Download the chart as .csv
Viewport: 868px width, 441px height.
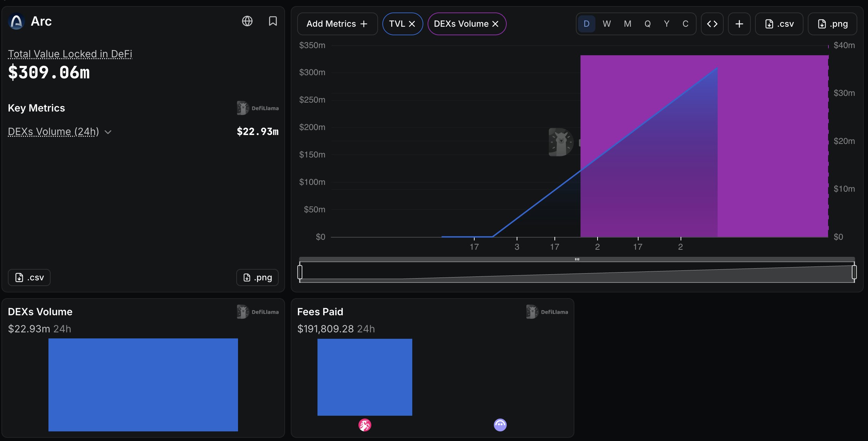[x=779, y=24]
